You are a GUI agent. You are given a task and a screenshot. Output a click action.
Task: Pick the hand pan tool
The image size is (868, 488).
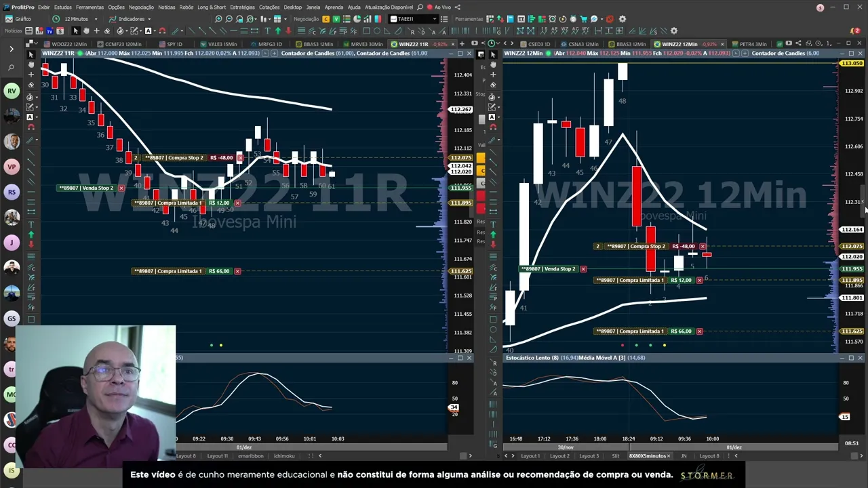[86, 30]
